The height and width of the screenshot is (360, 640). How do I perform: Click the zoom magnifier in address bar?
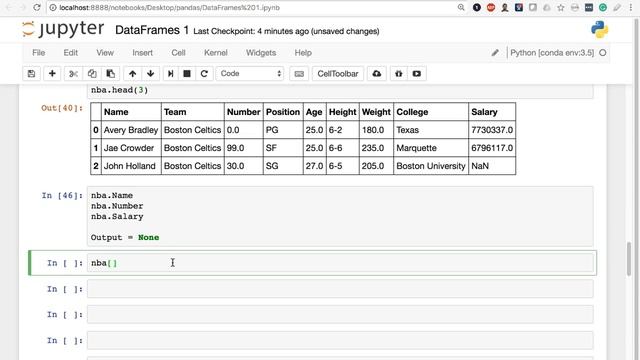[x=461, y=7]
